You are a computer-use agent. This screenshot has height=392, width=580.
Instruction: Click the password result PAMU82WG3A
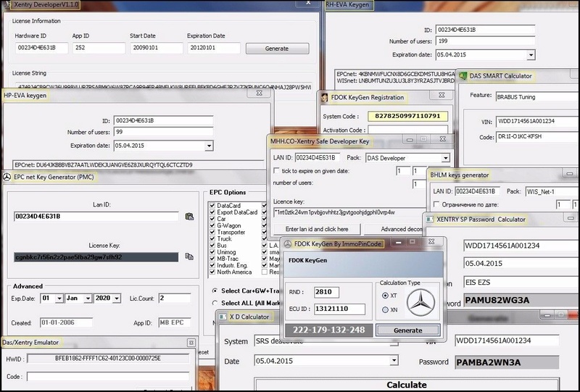(521, 300)
